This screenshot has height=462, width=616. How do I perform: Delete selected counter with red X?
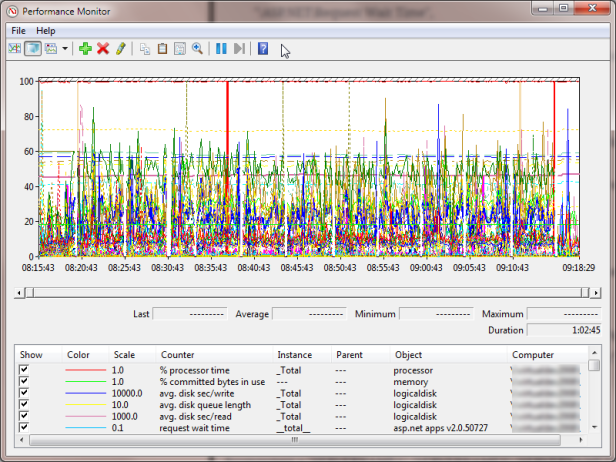[x=103, y=48]
